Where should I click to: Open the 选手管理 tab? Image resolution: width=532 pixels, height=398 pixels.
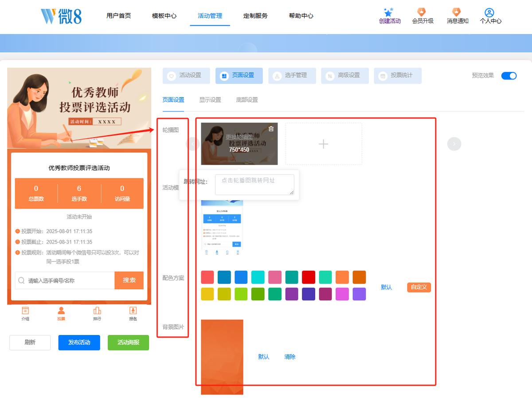(x=292, y=75)
